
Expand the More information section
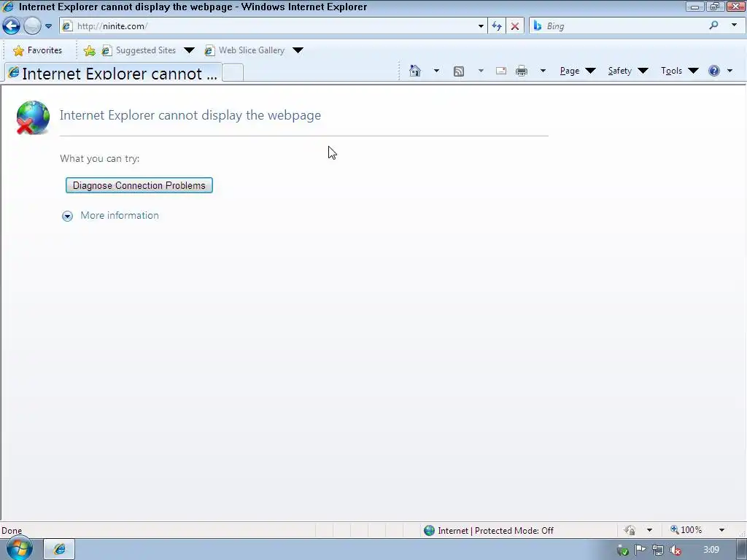(x=67, y=216)
